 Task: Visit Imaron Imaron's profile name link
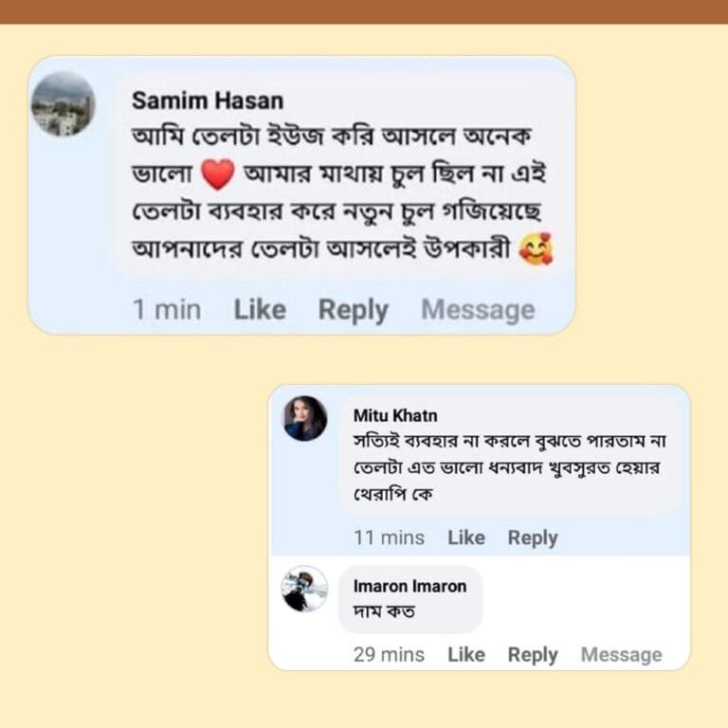[x=409, y=586]
